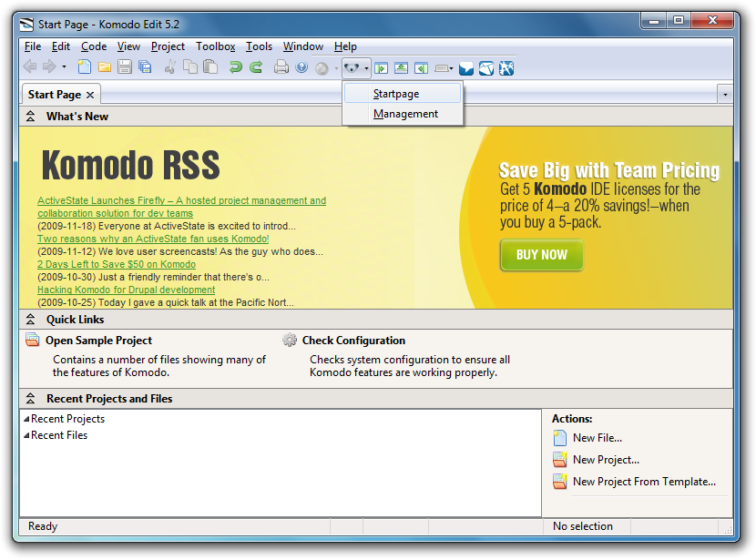Click the Ready status bar text
This screenshot has height=560, width=756.
43,525
